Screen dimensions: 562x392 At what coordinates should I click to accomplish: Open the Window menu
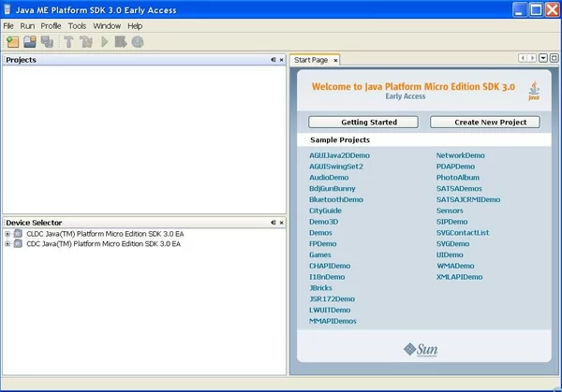[107, 26]
